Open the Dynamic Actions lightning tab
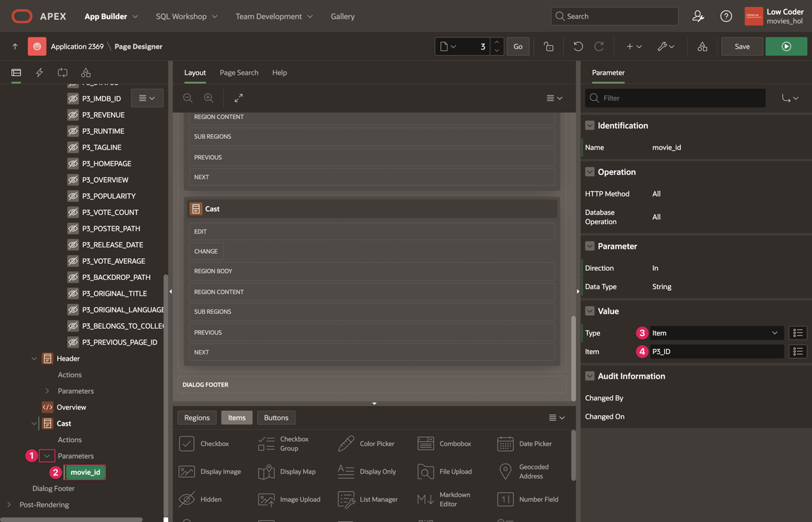 (39, 73)
